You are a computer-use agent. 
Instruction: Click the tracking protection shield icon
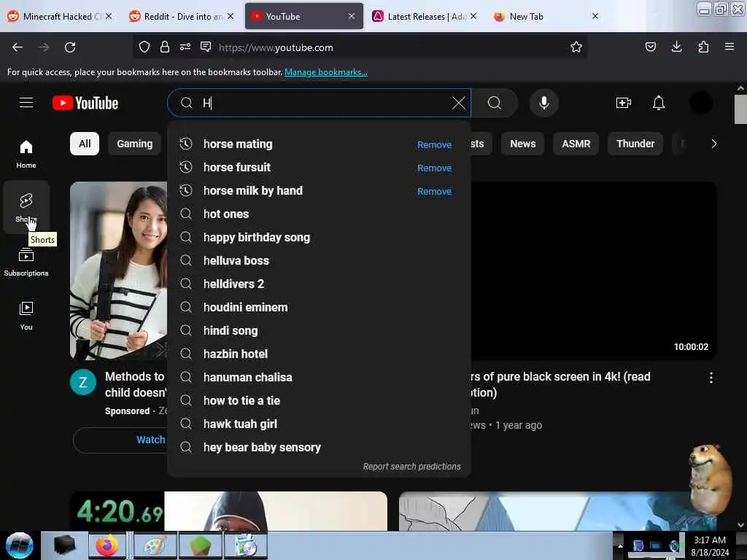point(144,47)
